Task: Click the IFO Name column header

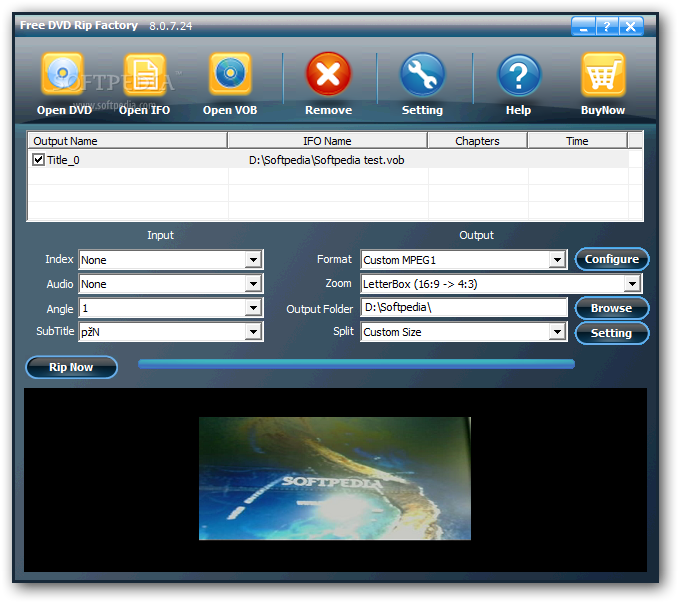Action: click(327, 141)
